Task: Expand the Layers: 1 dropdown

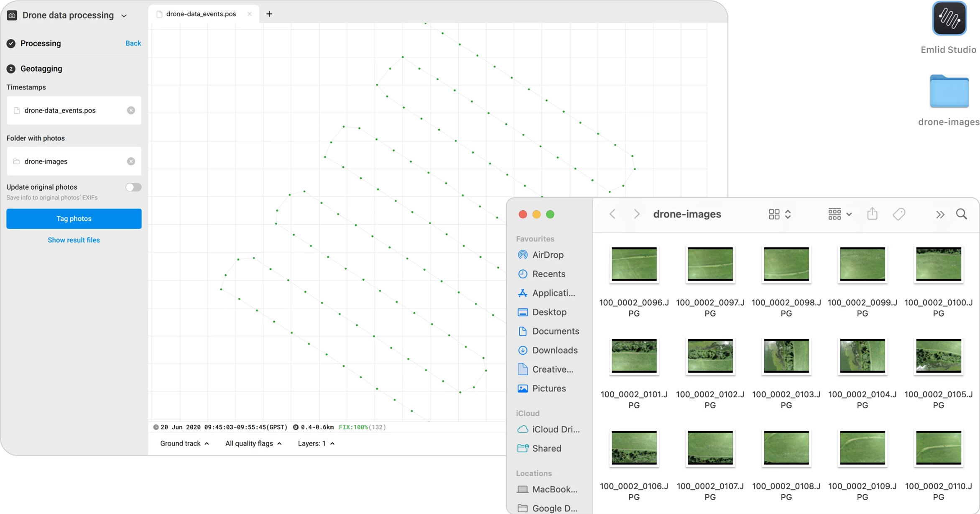Action: coord(316,443)
